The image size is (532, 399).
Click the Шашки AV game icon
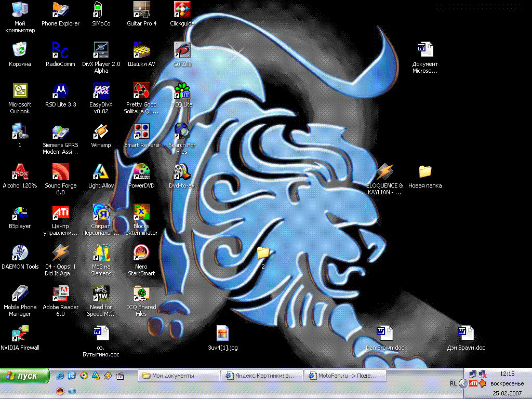(141, 50)
